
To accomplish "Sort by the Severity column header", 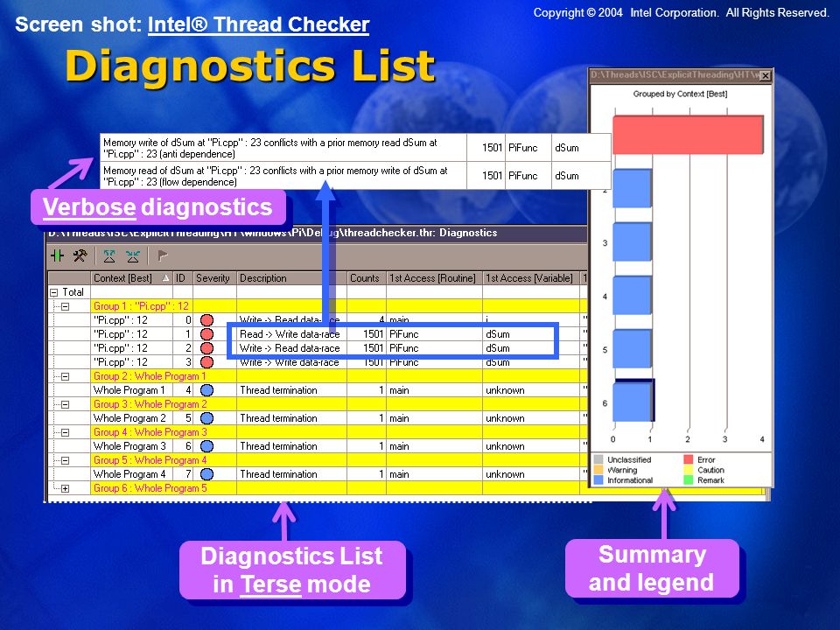I will (x=215, y=278).
